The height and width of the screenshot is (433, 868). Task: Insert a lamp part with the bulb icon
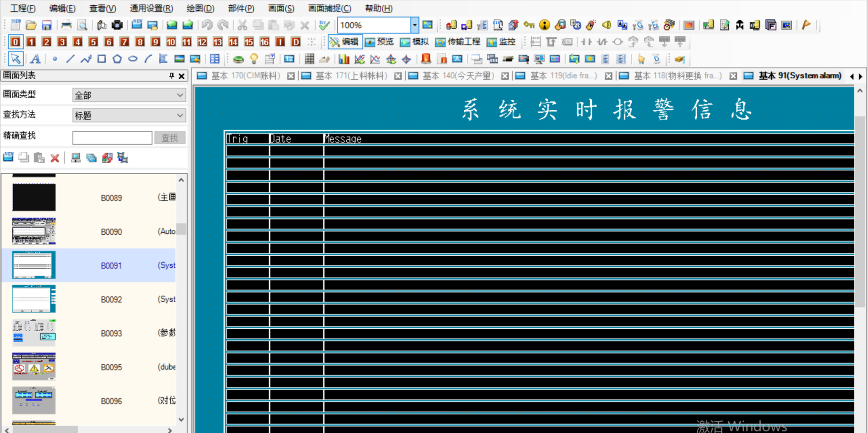click(x=254, y=59)
